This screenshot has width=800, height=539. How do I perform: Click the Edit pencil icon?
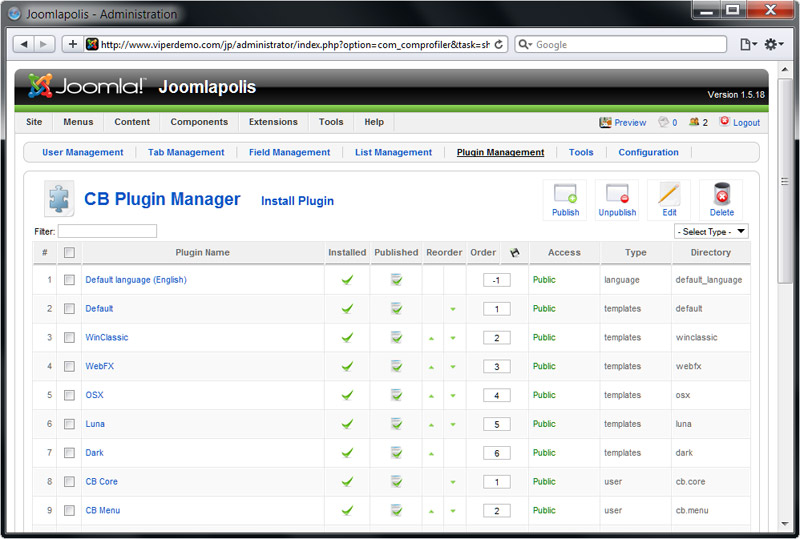point(669,200)
